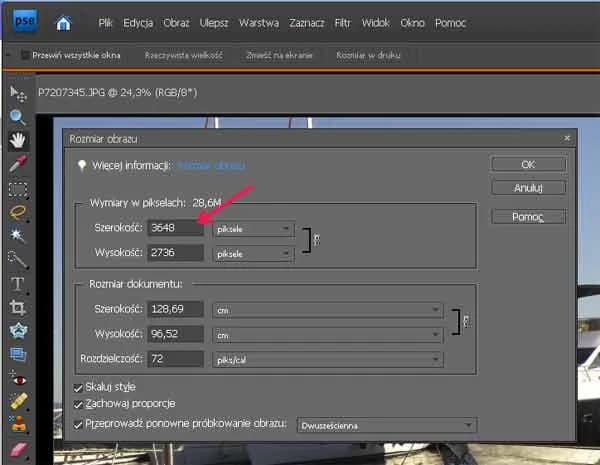Toggle the Skaluj style checkbox
Screen dimensions: 600x465
79,386
